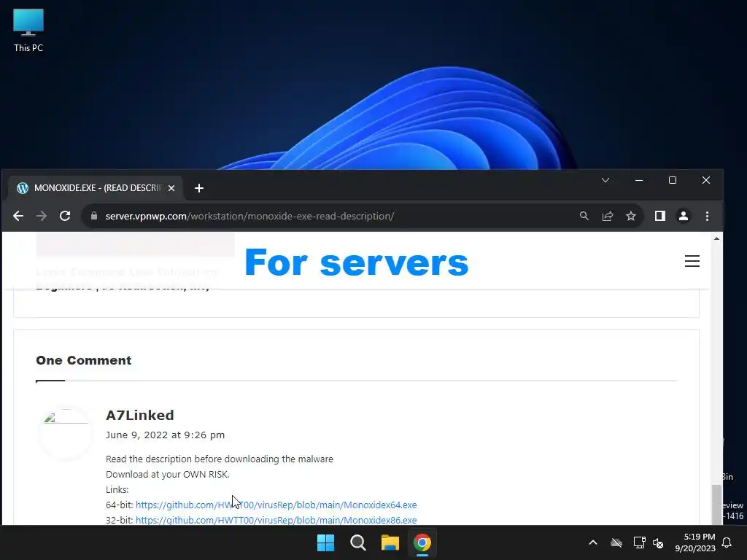Open Windows taskbar search
Screen dimensions: 747x560
pos(357,542)
